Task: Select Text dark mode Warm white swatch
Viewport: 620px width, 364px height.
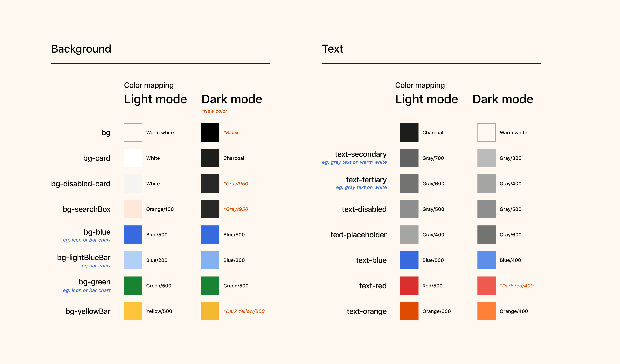Action: click(x=486, y=132)
